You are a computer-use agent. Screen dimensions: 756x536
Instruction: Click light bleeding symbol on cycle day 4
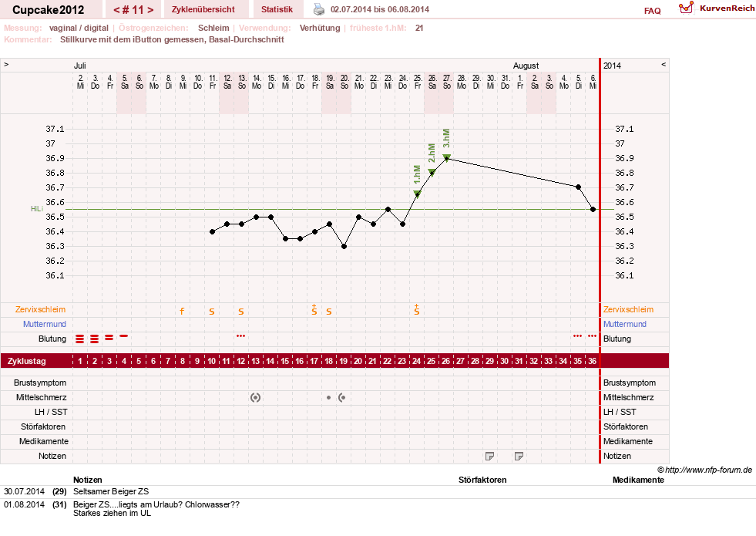(124, 335)
